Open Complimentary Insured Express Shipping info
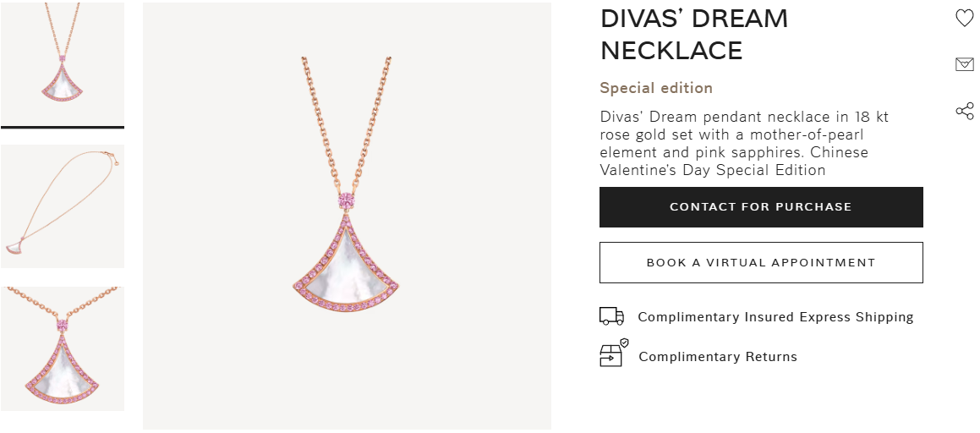The width and height of the screenshot is (980, 433). pos(775,317)
